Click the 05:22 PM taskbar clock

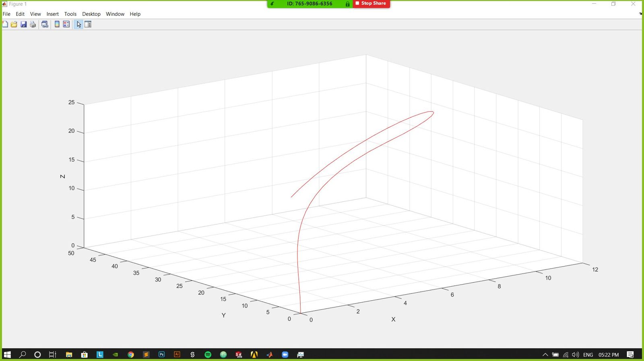tap(609, 355)
